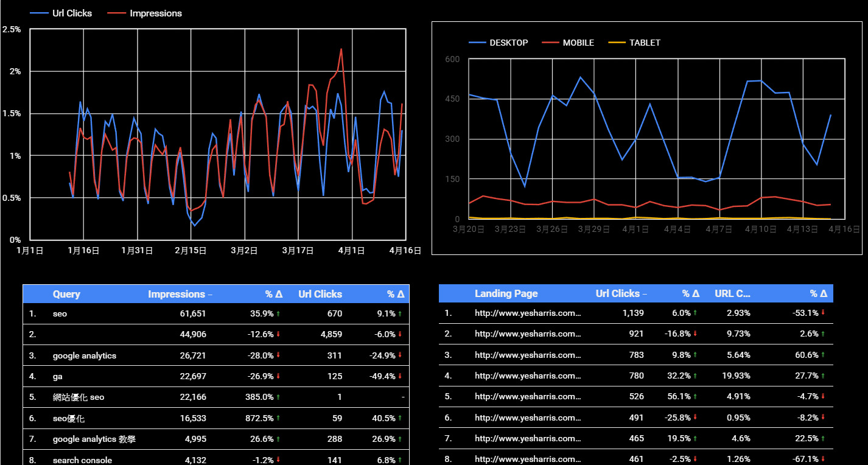Click the Landing Page column header
Viewport: 868px width, 465px height.
(506, 293)
